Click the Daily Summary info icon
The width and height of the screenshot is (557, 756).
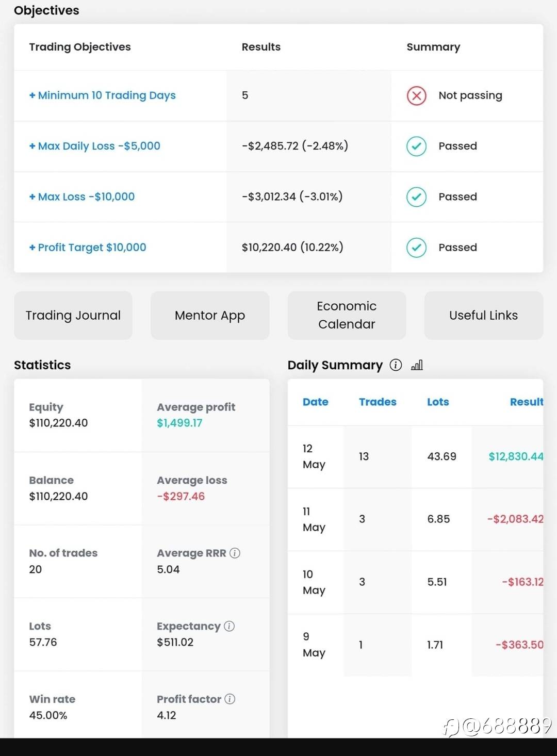pyautogui.click(x=396, y=365)
